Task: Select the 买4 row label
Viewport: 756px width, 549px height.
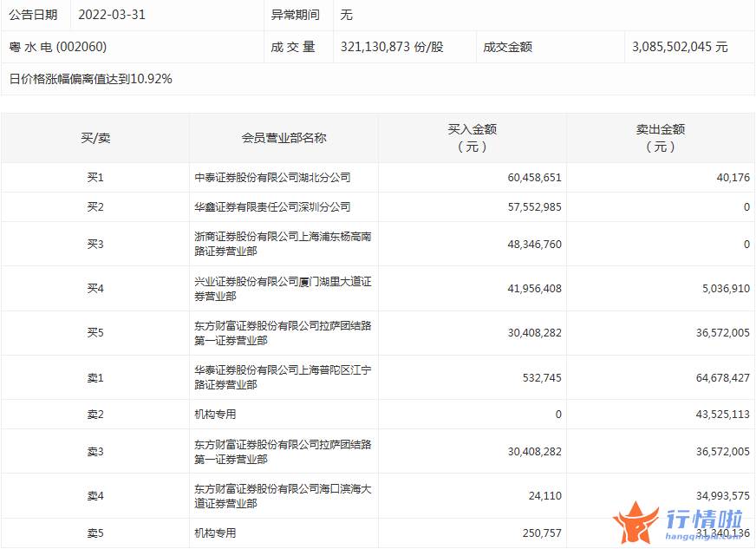Action: [x=95, y=289]
